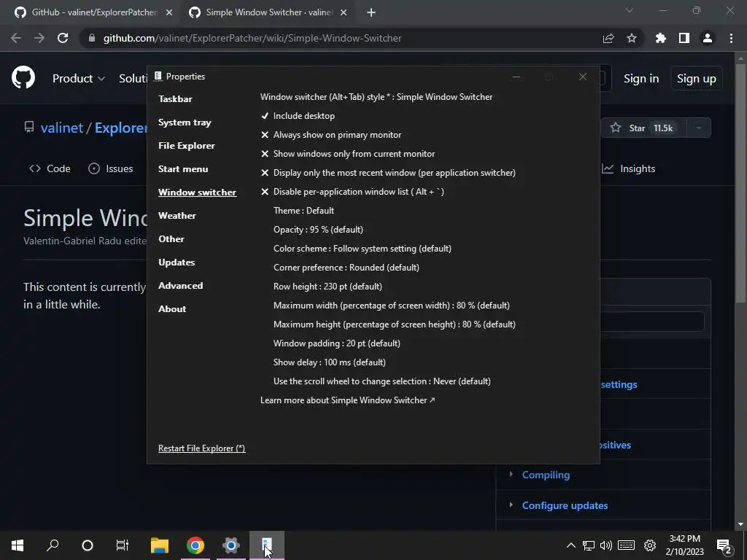Open System tray section in Properties
The width and height of the screenshot is (747, 560).
pyautogui.click(x=185, y=122)
